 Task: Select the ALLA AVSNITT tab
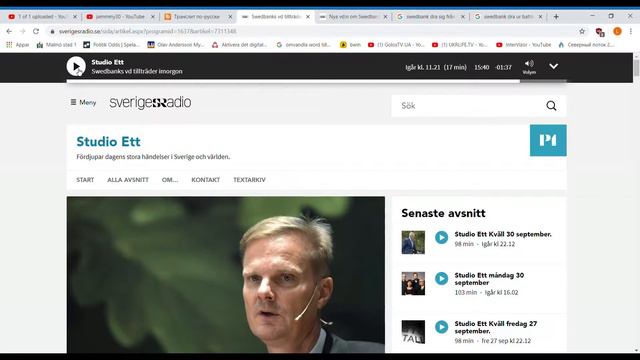coord(128,180)
